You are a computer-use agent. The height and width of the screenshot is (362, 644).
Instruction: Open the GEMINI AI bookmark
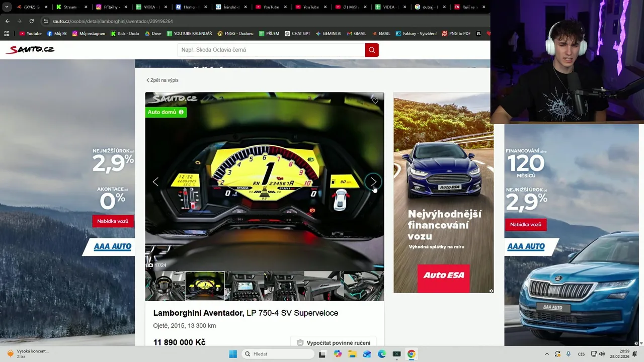[329, 34]
